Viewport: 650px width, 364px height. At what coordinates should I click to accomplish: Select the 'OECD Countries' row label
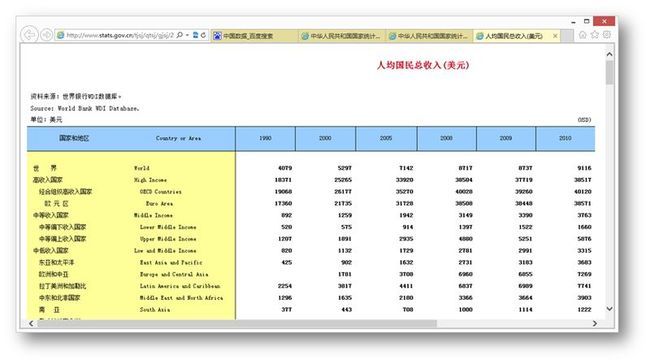point(160,192)
